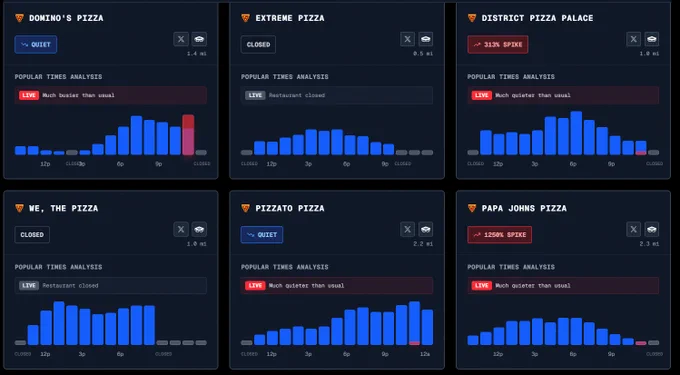Click the tall red live bar in Domino's chart

[x=188, y=135]
